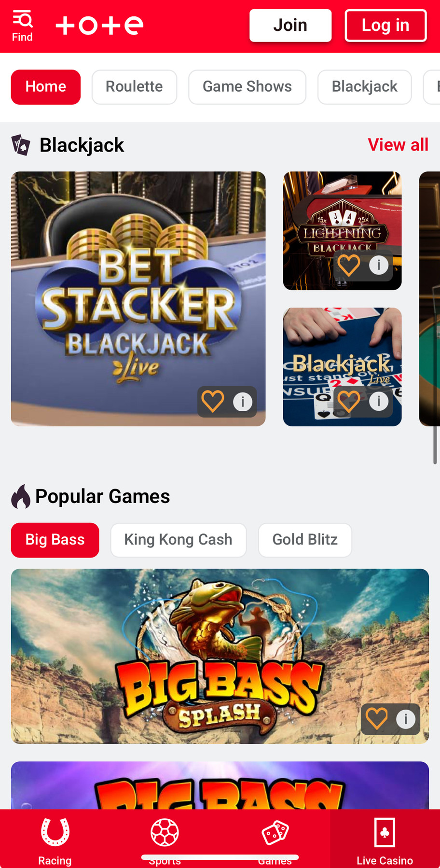
Task: Open Lightning Blackjack info icon
Action: [379, 265]
